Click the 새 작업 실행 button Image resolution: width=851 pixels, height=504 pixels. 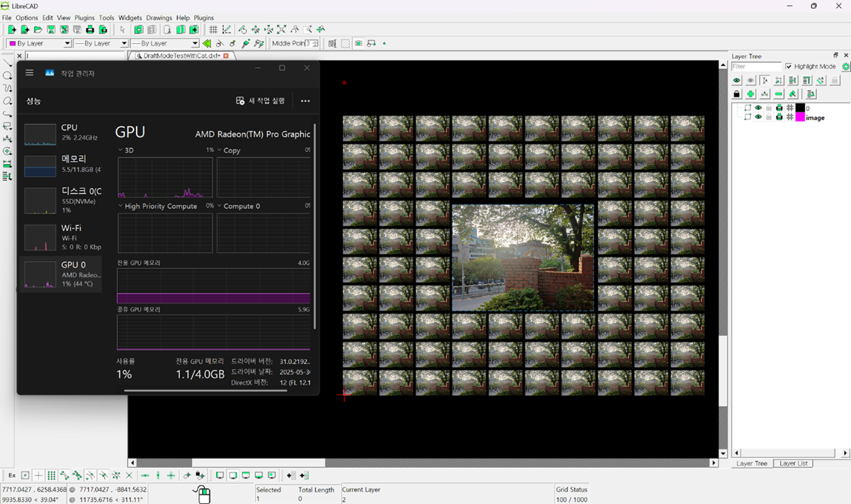click(260, 101)
